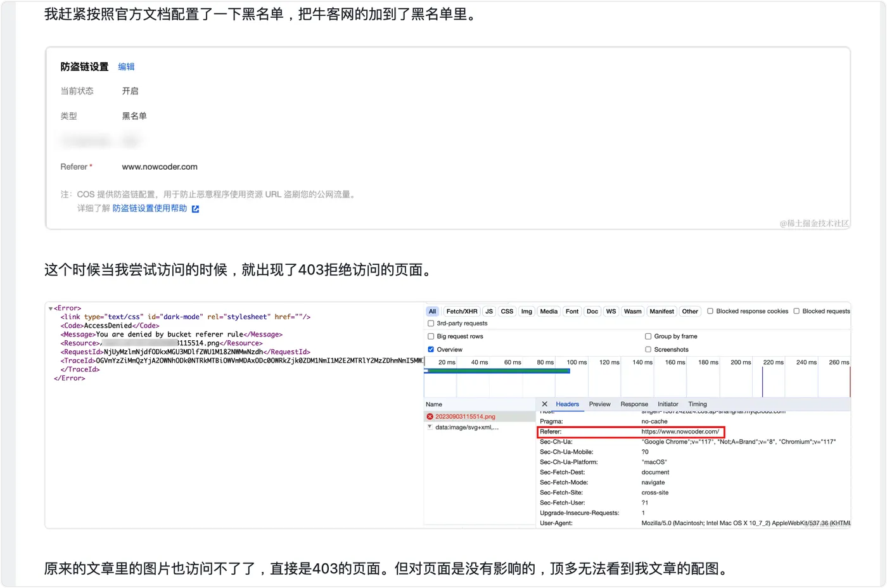Check the Screenshots checkbox
Screen dimensions: 887x588
(648, 350)
